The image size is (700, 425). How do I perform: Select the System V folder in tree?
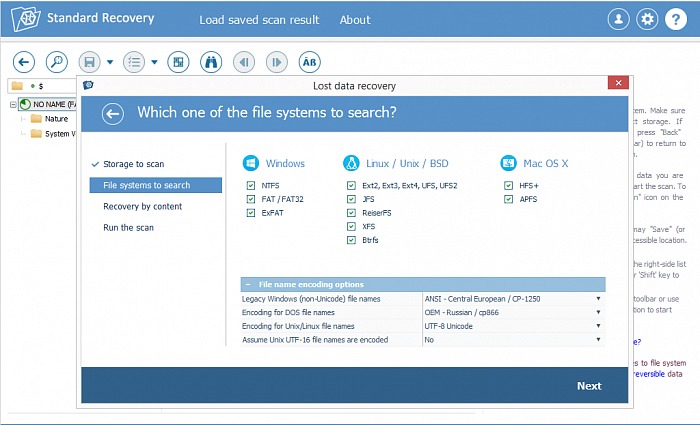coord(53,133)
